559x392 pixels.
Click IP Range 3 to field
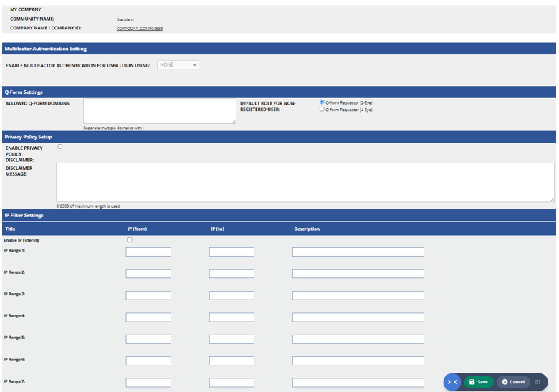(x=231, y=295)
